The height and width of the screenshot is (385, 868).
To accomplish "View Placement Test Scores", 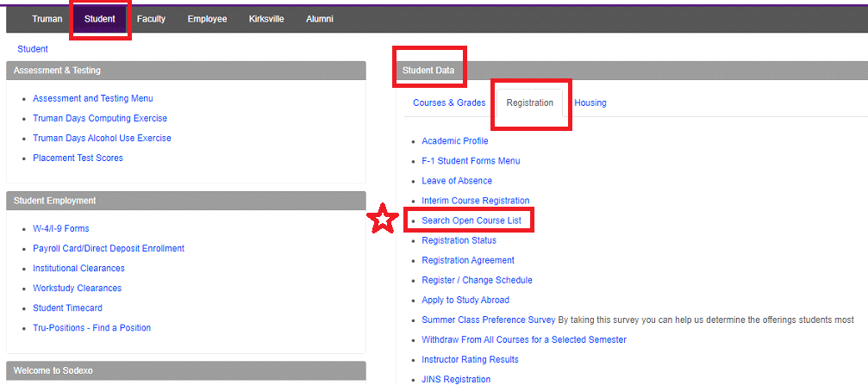I will coord(78,158).
